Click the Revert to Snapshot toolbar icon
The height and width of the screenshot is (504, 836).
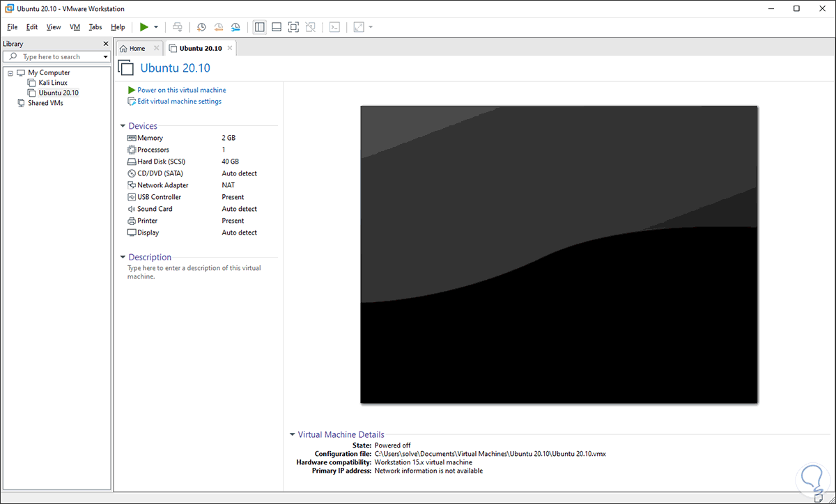click(x=219, y=27)
